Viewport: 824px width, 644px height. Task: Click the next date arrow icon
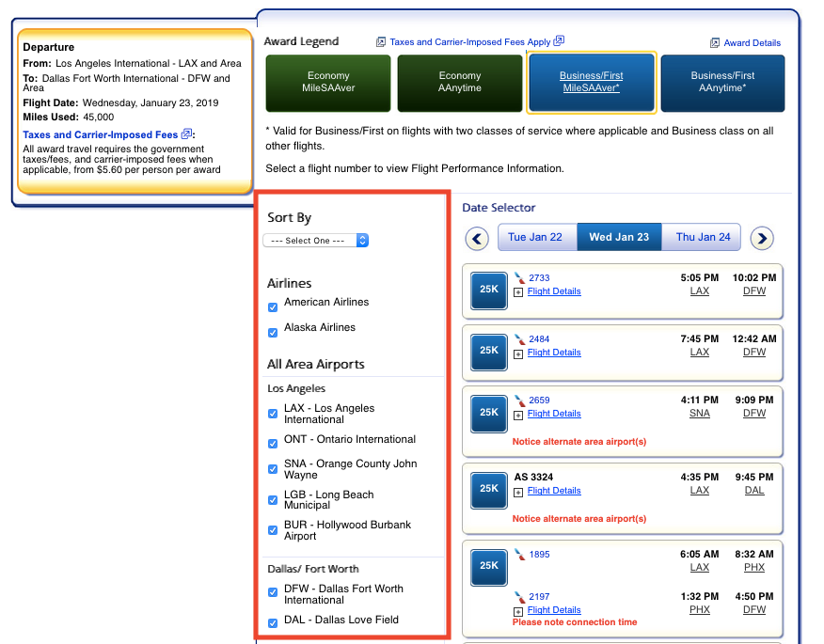[762, 239]
